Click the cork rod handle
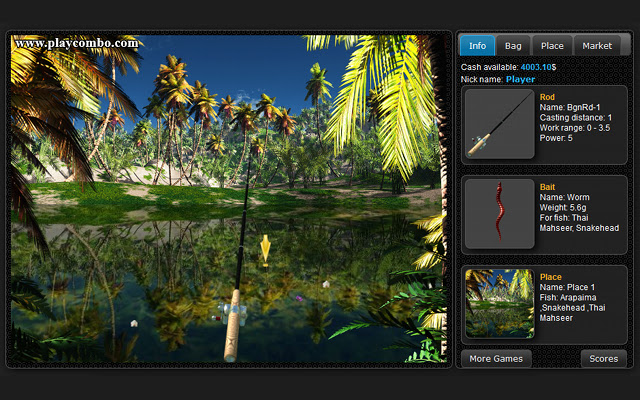Image resolution: width=640 pixels, height=400 pixels. pos(232,327)
